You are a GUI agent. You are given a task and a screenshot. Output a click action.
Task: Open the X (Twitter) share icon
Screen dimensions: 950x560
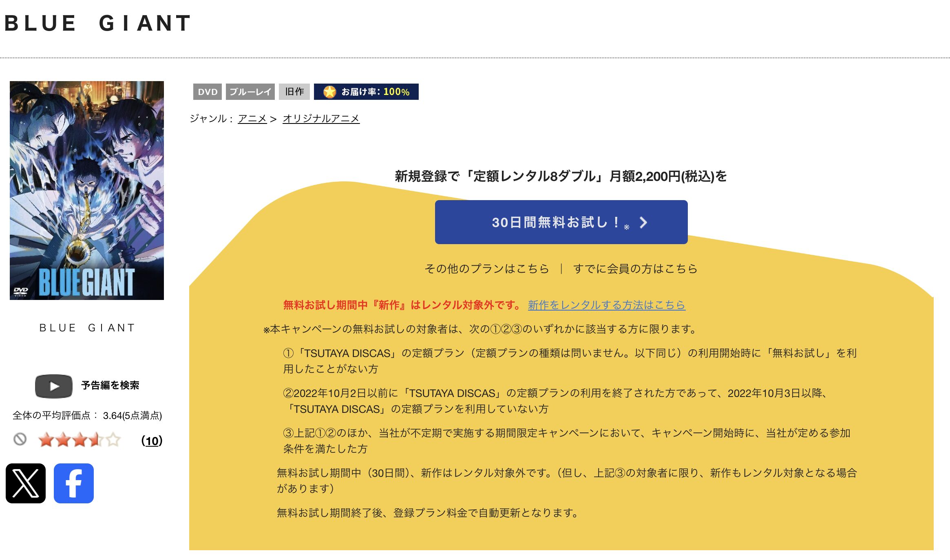pyautogui.click(x=26, y=483)
